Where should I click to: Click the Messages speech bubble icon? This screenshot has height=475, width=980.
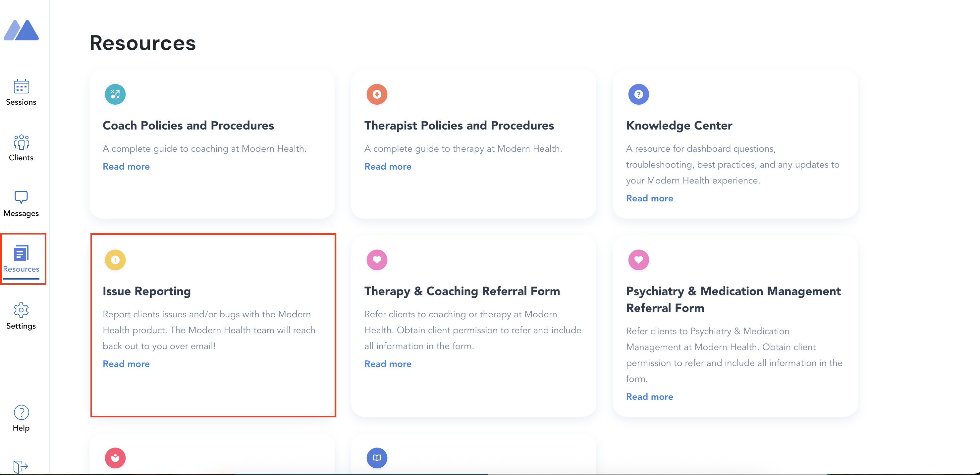click(21, 197)
